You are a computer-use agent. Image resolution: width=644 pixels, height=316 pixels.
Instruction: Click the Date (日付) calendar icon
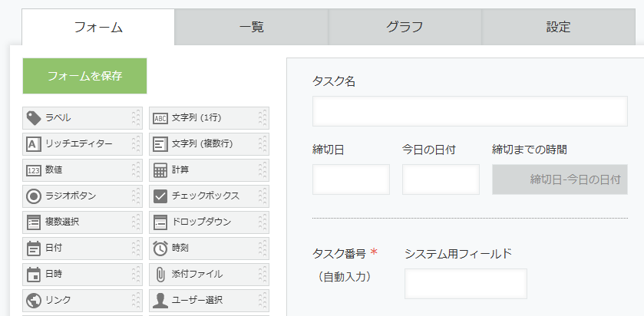pos(34,249)
